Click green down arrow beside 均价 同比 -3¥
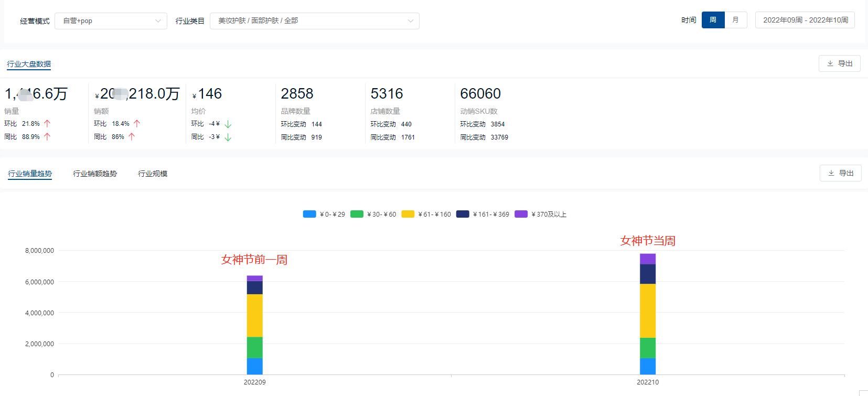This screenshot has width=868, height=396. point(228,137)
